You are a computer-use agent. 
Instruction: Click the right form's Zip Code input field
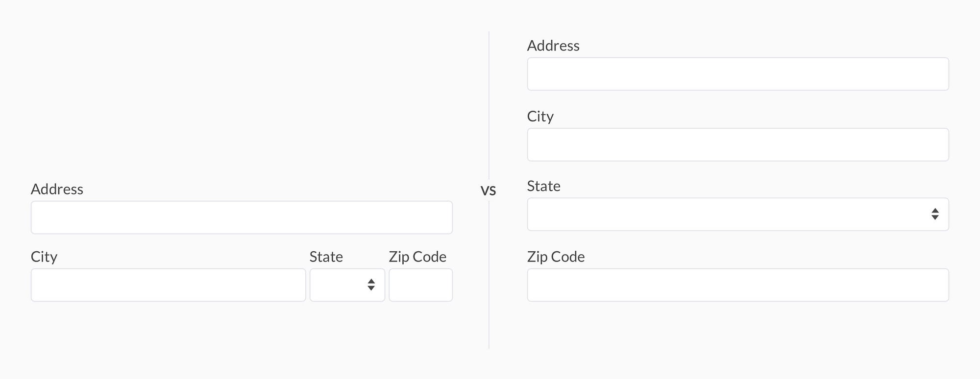click(737, 284)
